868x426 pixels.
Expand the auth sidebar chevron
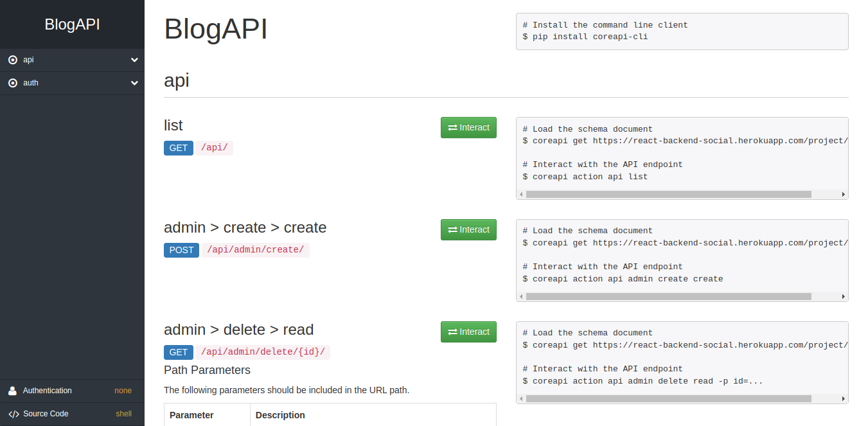click(134, 83)
